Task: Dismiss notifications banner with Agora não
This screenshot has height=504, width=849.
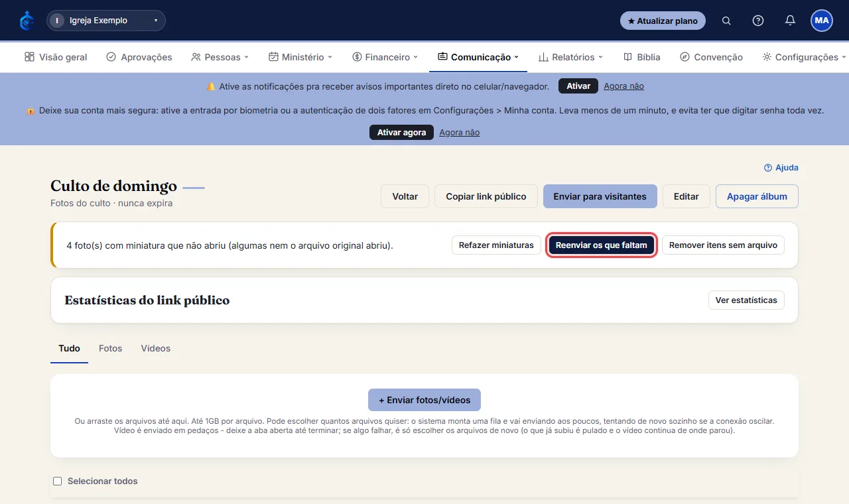Action: tap(623, 86)
